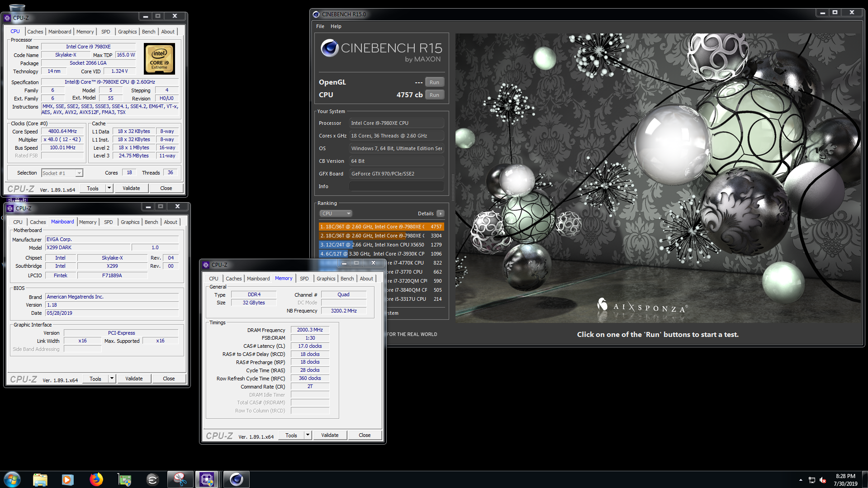Viewport: 868px width, 488px height.
Task: Switch to Cinebench via its taskbar icon
Action: pos(236,479)
